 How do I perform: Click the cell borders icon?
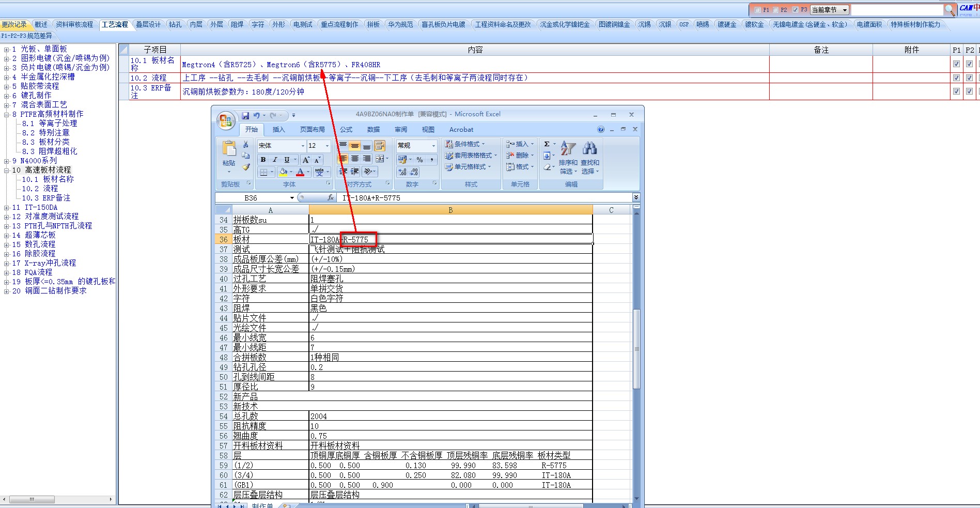pyautogui.click(x=264, y=172)
